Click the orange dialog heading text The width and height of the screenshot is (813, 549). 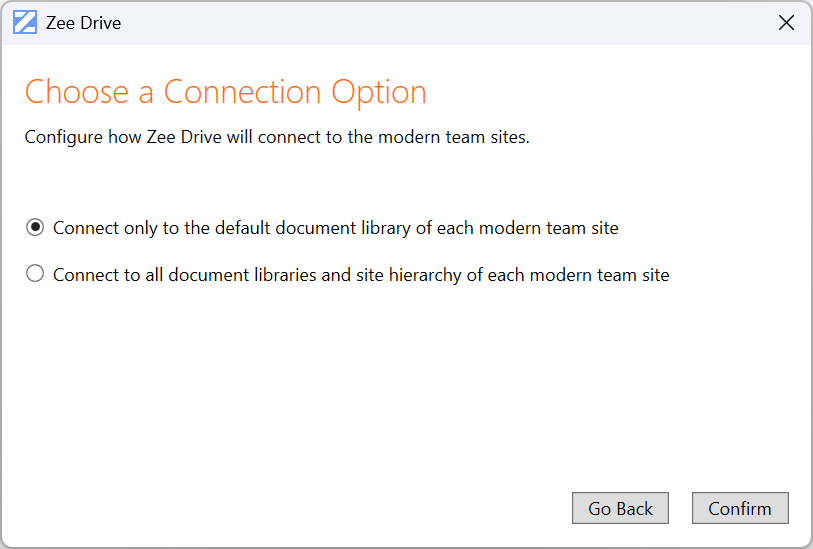click(225, 92)
